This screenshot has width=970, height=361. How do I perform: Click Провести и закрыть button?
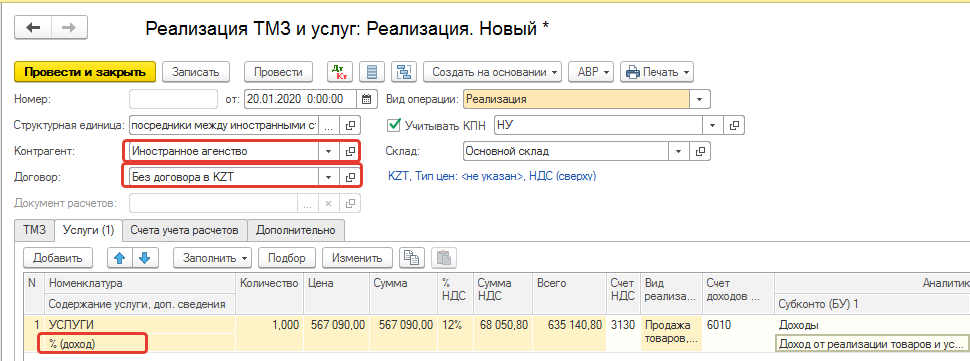84,72
